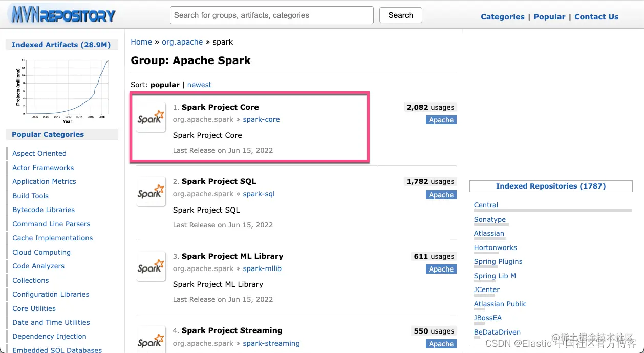Sort the artifacts by newest
The image size is (644, 353).
199,85
